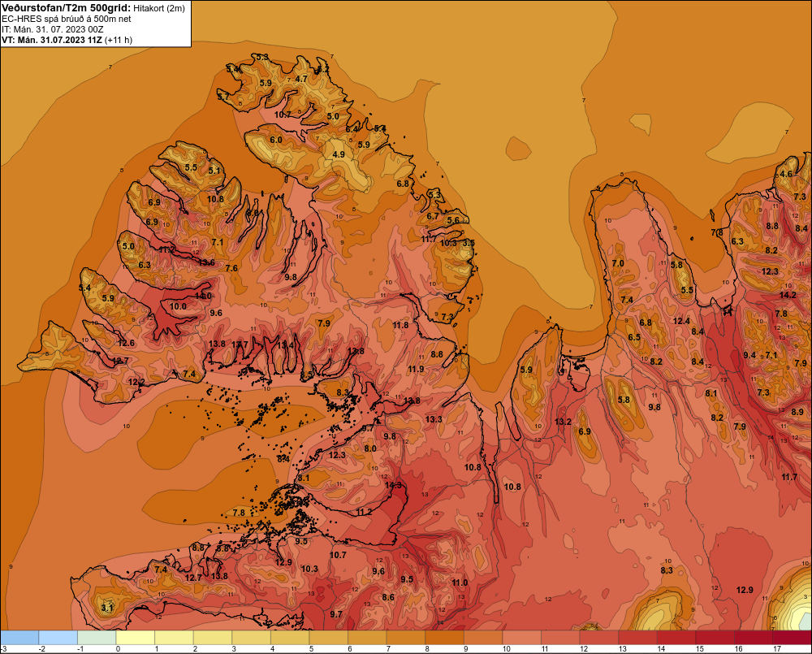Click the 5.6 temperature label
This screenshot has width=812, height=654.
click(x=453, y=219)
